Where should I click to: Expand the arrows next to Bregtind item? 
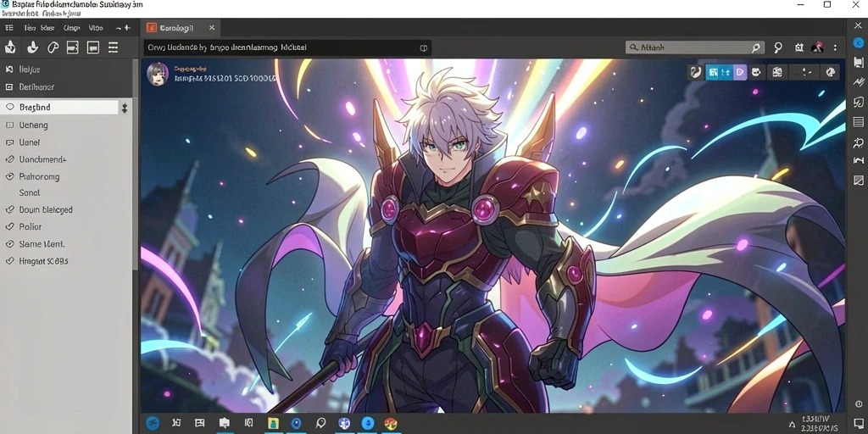pos(125,108)
